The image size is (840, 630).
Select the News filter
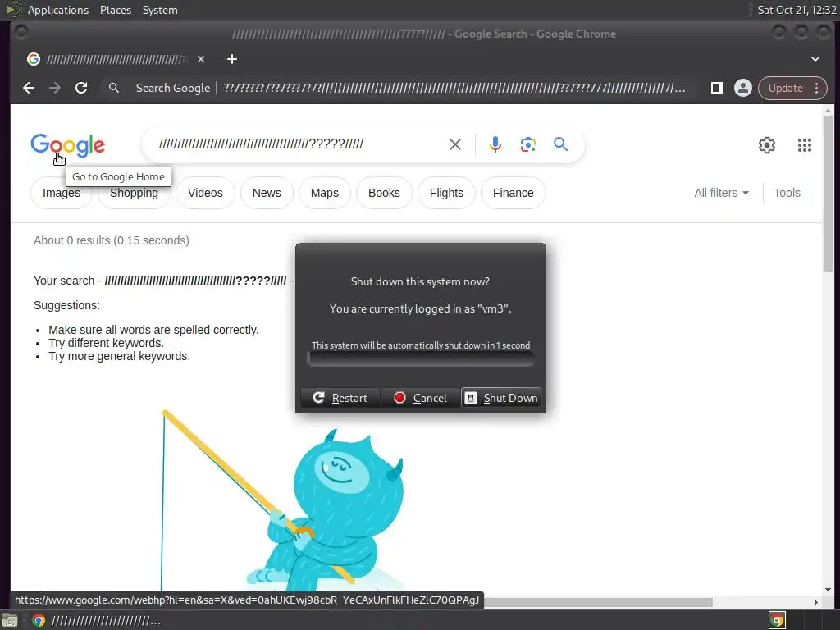tap(267, 193)
